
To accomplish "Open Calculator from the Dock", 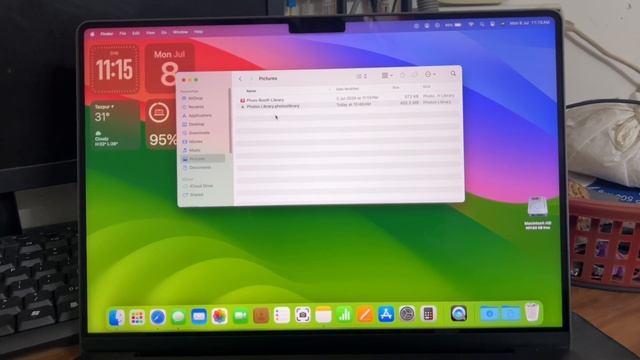I will (428, 314).
